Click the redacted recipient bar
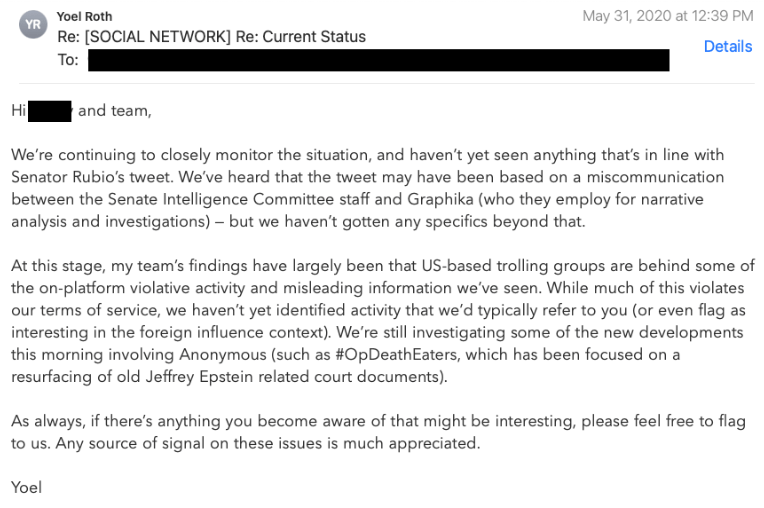Screen dimensions: 764x508 378,60
